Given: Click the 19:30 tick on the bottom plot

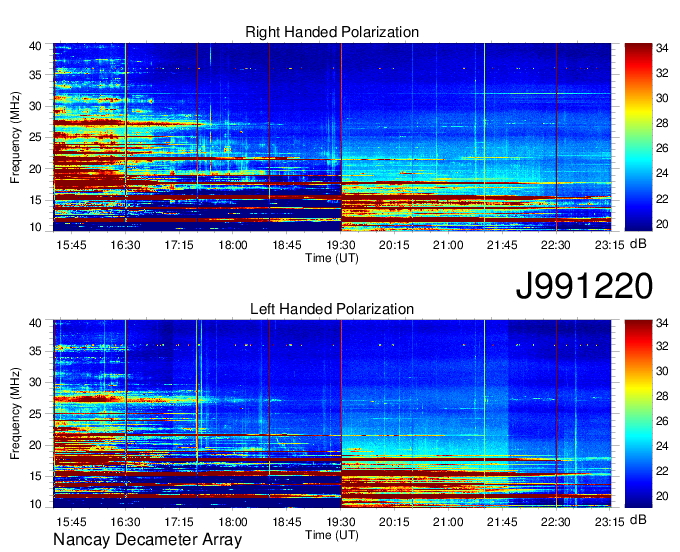Looking at the screenshot, I should (341, 522).
